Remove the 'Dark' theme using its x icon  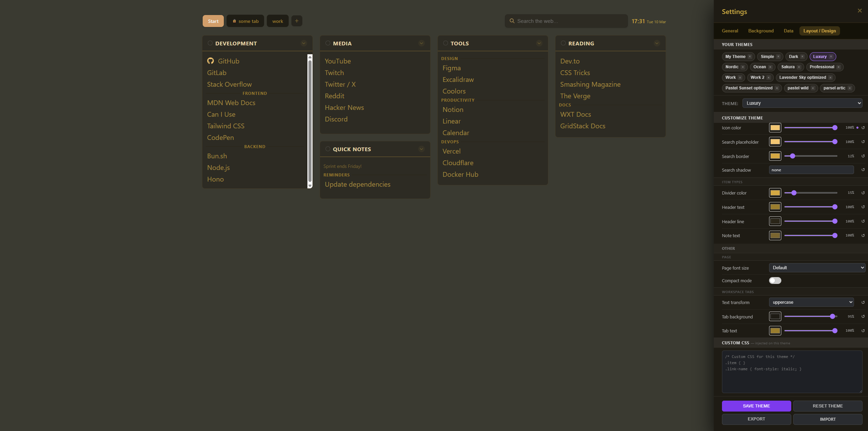click(802, 56)
